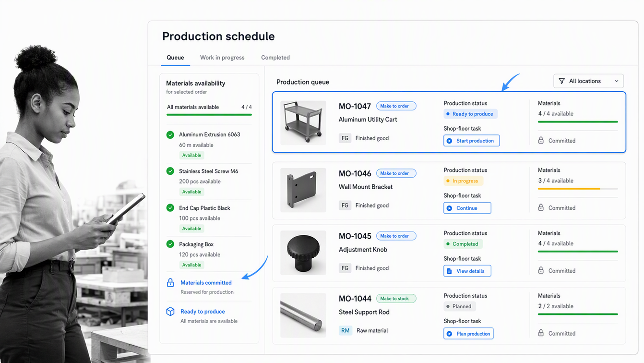Plan production for MO-1044
Viewport: 644px width, 363px height.
468,334
